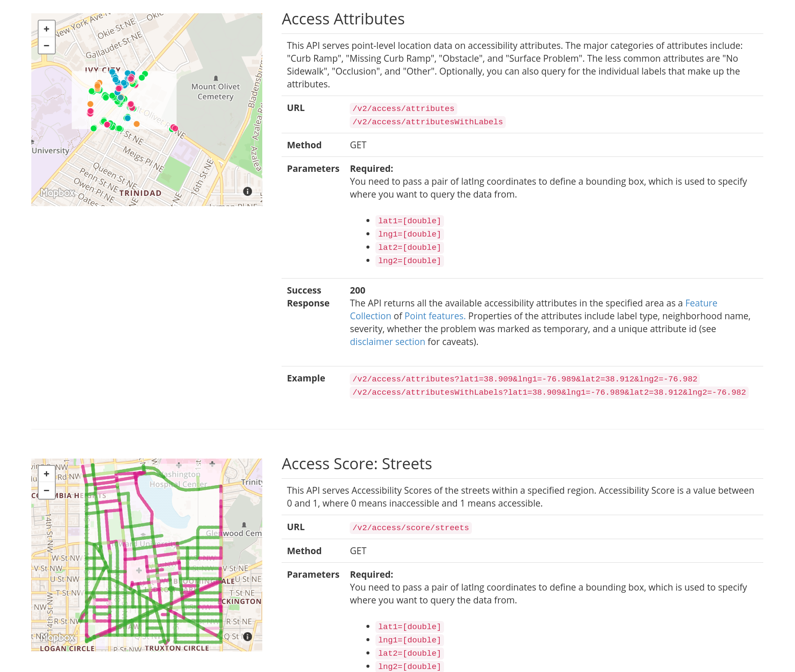Click lng2=[double] under Access Score: Streets
795x672 pixels.
[409, 667]
